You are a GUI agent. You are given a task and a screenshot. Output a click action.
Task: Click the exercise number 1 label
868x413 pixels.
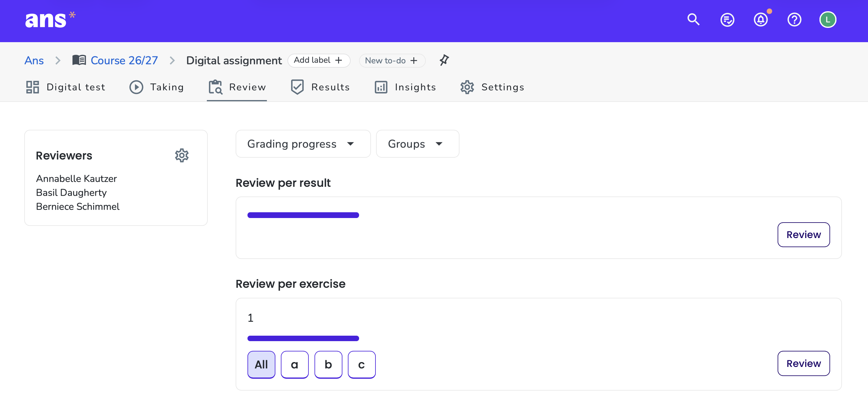(x=250, y=318)
